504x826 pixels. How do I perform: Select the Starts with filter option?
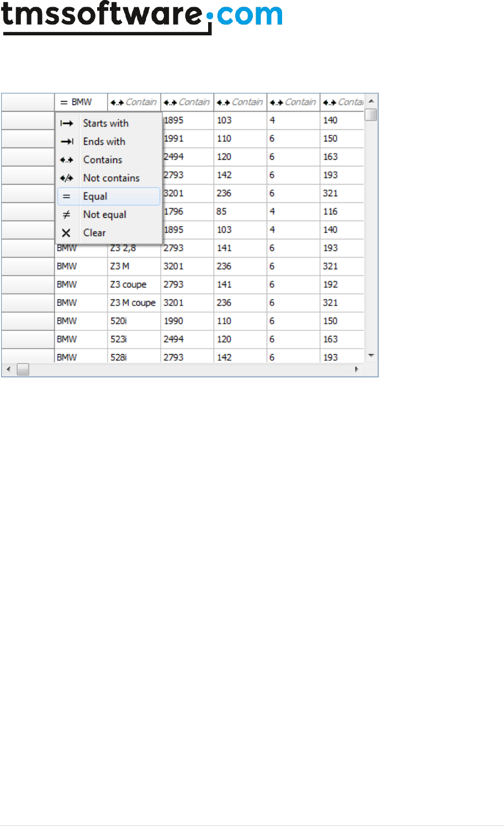109,123
